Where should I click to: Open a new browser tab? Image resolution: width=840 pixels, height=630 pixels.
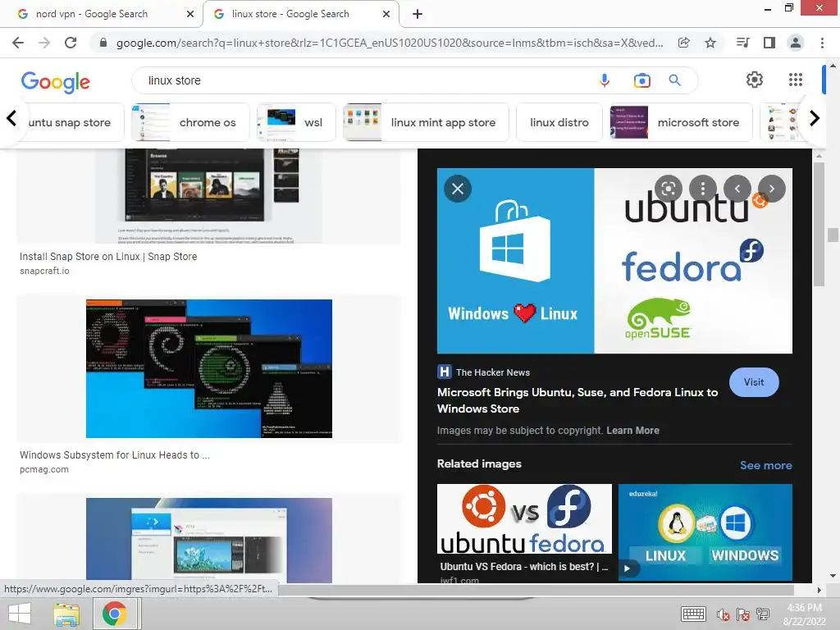418,14
